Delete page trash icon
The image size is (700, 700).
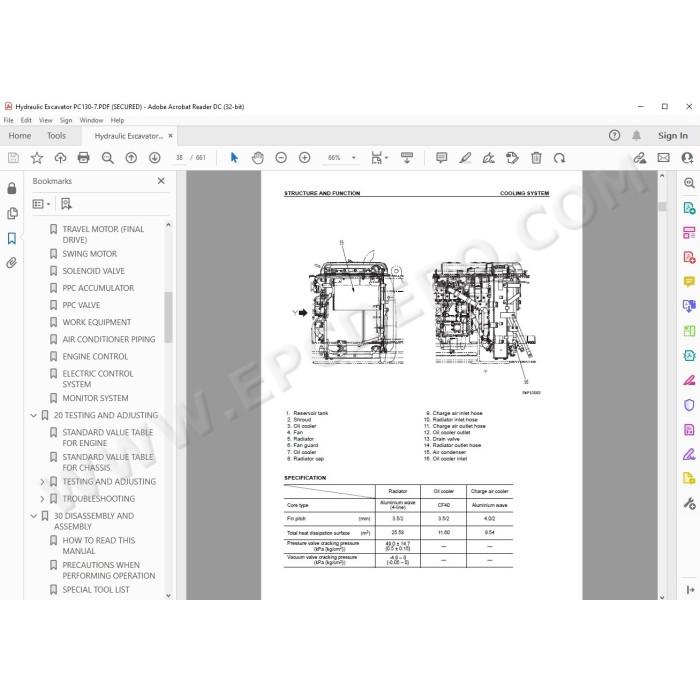click(536, 158)
